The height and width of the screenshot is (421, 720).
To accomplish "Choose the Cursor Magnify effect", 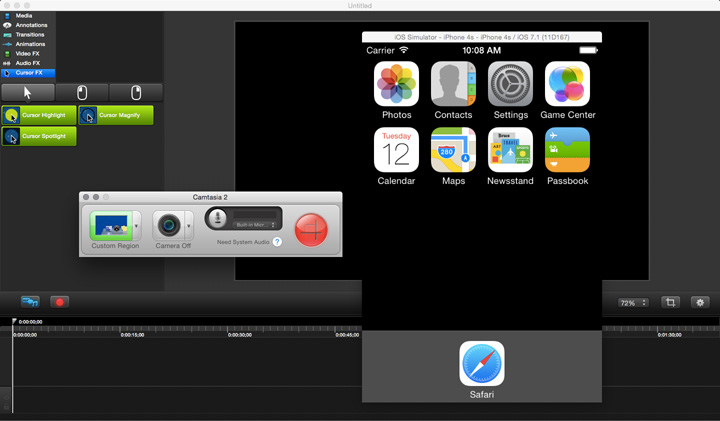I will click(116, 115).
